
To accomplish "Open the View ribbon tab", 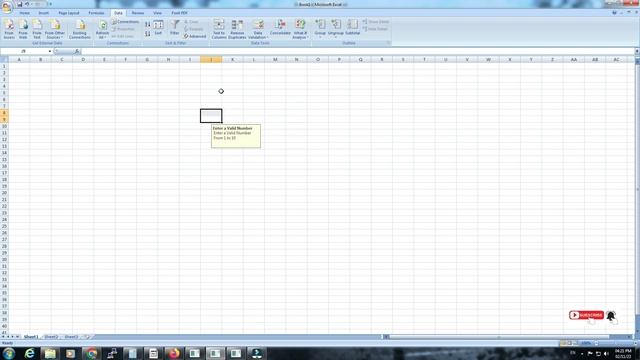I will tap(157, 13).
